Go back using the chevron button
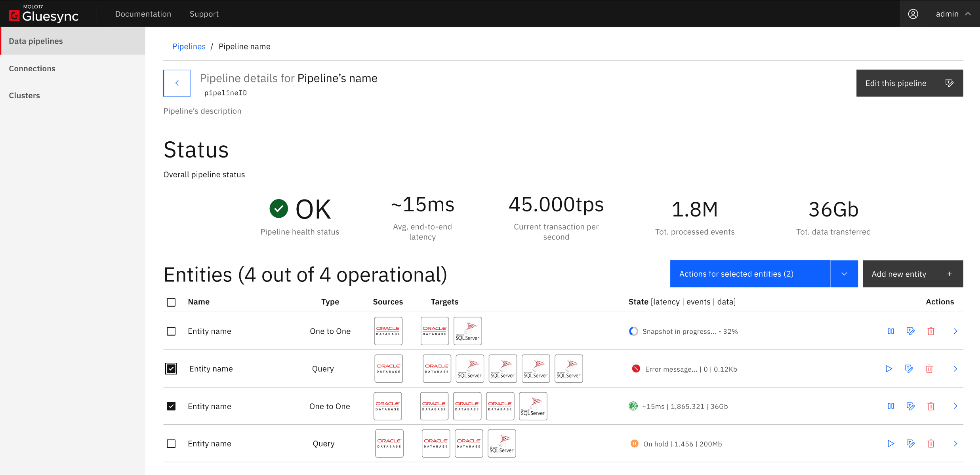This screenshot has height=475, width=980. pyautogui.click(x=177, y=83)
